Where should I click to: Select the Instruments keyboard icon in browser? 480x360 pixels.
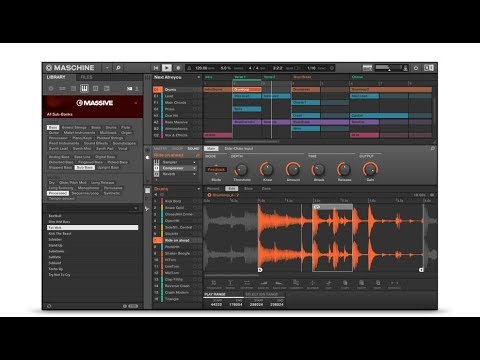tap(84, 89)
